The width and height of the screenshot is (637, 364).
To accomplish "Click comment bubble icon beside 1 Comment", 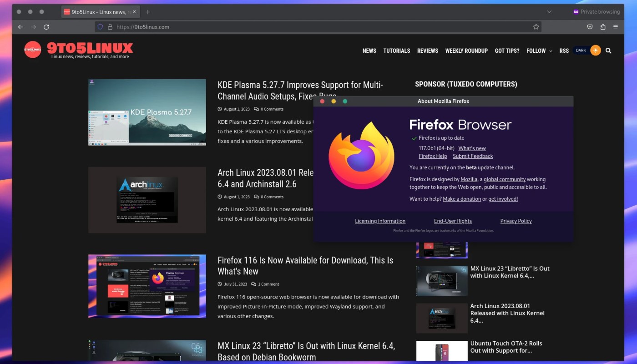I will (253, 284).
